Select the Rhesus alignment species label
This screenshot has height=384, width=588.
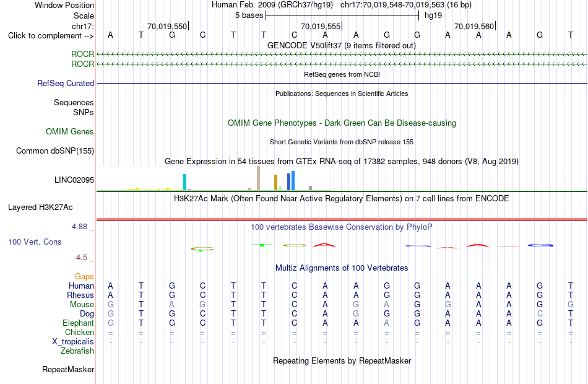80,295
